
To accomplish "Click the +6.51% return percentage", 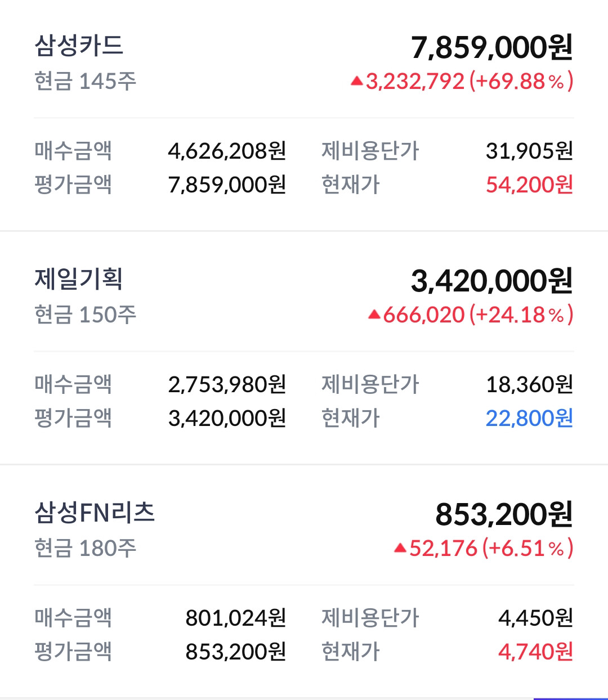I will (527, 548).
